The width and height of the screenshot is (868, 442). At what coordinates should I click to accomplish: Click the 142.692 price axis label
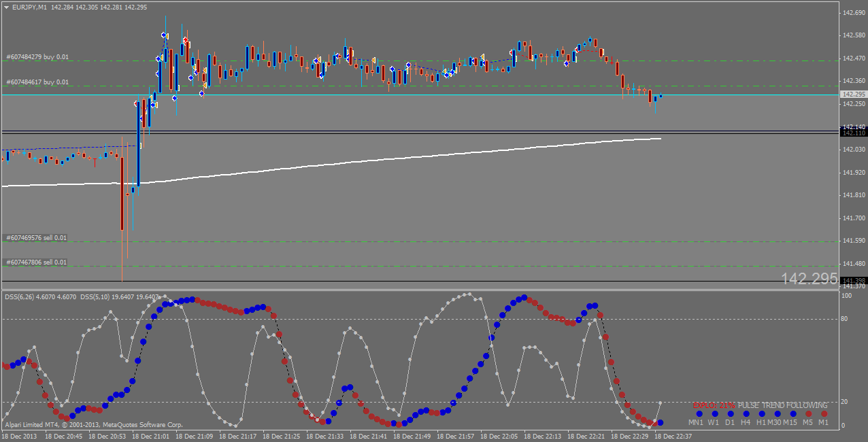point(854,13)
